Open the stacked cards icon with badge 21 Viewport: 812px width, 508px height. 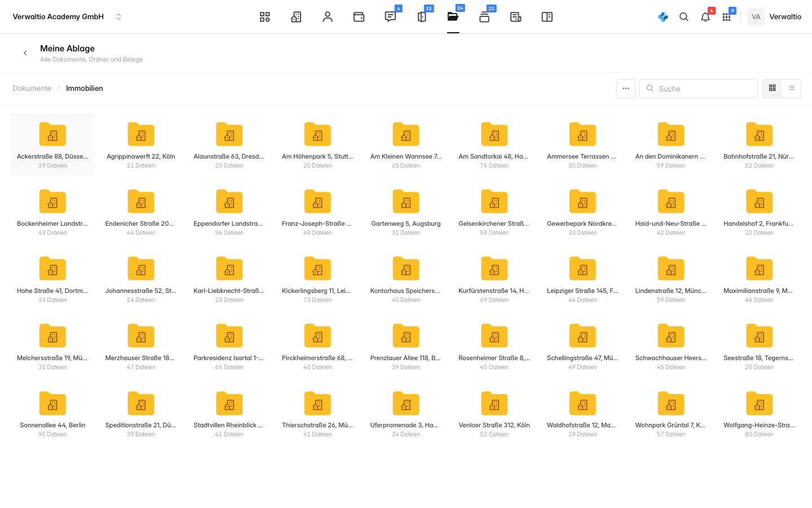[x=484, y=17]
